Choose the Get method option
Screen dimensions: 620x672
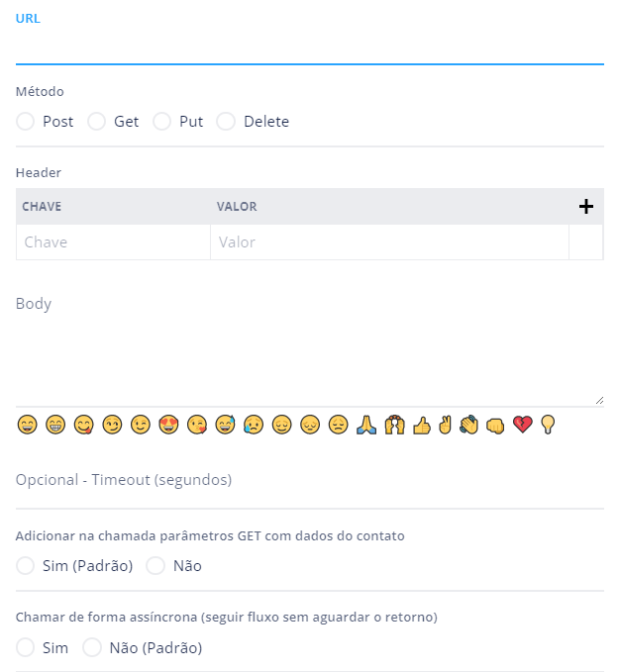click(x=96, y=122)
